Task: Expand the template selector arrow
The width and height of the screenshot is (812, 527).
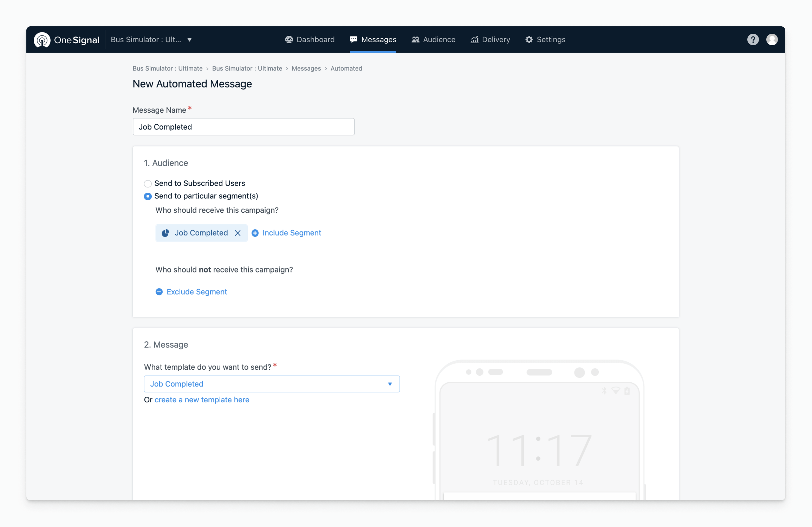Action: pyautogui.click(x=390, y=384)
